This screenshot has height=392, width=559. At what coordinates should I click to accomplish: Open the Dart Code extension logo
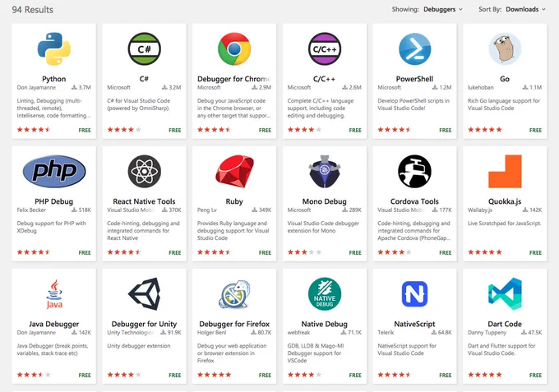coord(505,294)
